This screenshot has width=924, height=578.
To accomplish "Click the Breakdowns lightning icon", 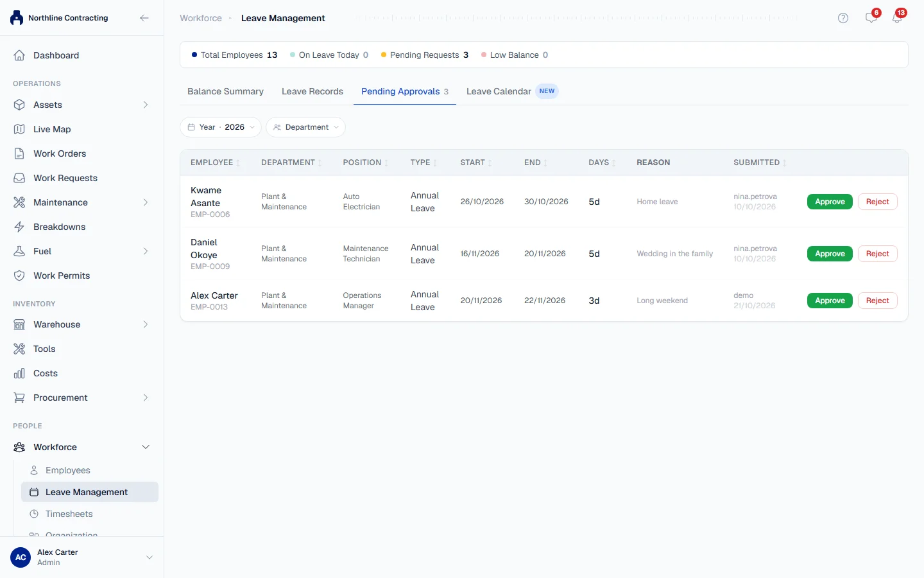I will tap(19, 227).
